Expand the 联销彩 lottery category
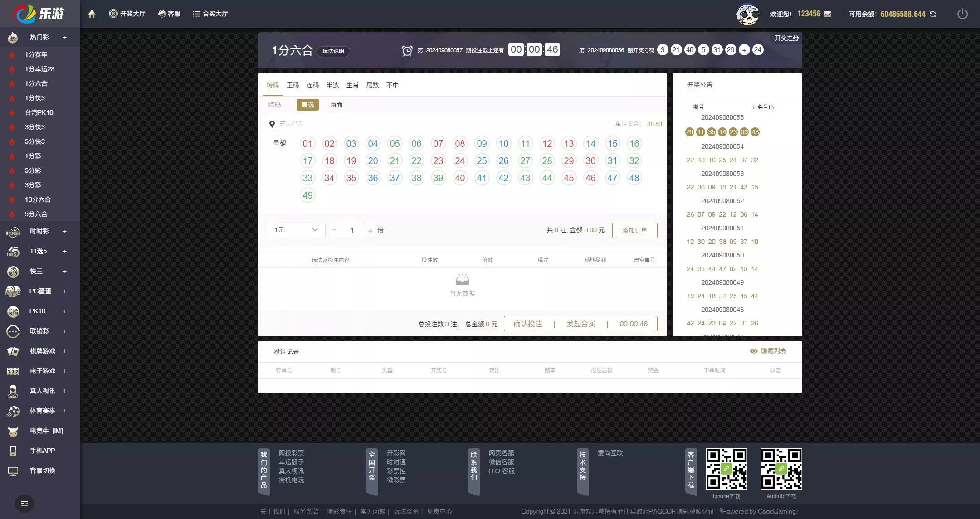The width and height of the screenshot is (980, 519). pyautogui.click(x=64, y=330)
